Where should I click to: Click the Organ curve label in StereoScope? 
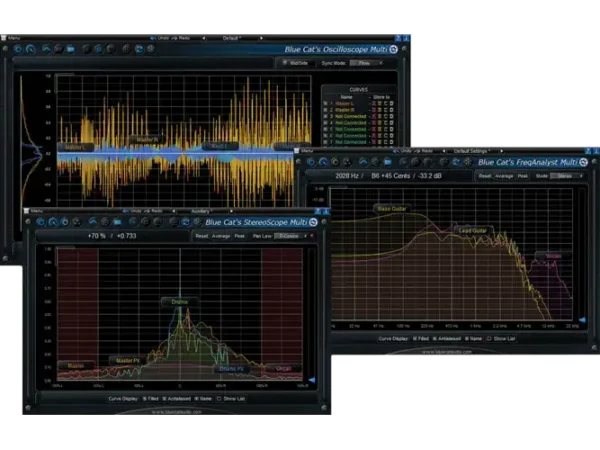pos(284,368)
